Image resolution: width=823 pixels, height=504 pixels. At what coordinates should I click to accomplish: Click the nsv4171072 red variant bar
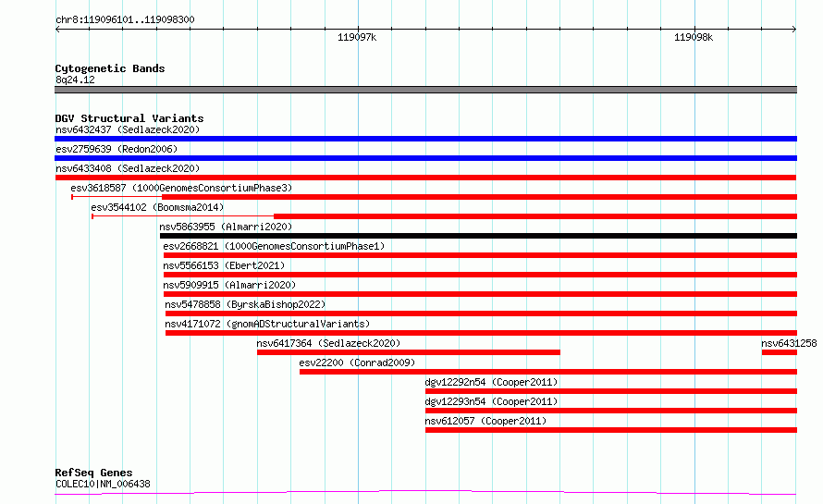point(481,333)
